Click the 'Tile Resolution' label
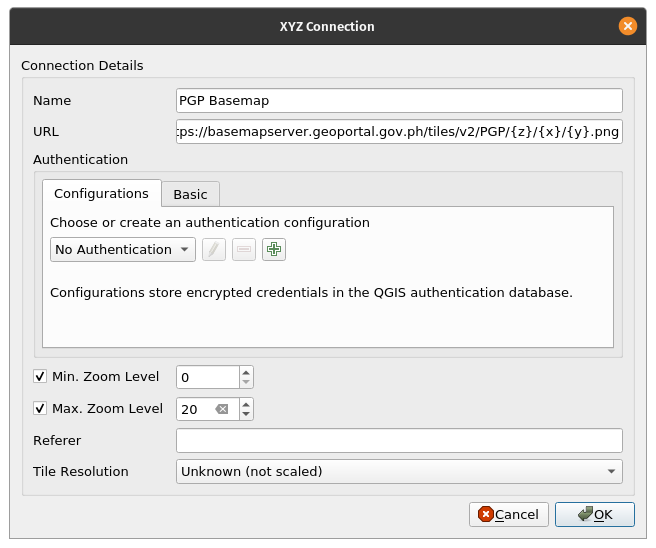 (81, 471)
